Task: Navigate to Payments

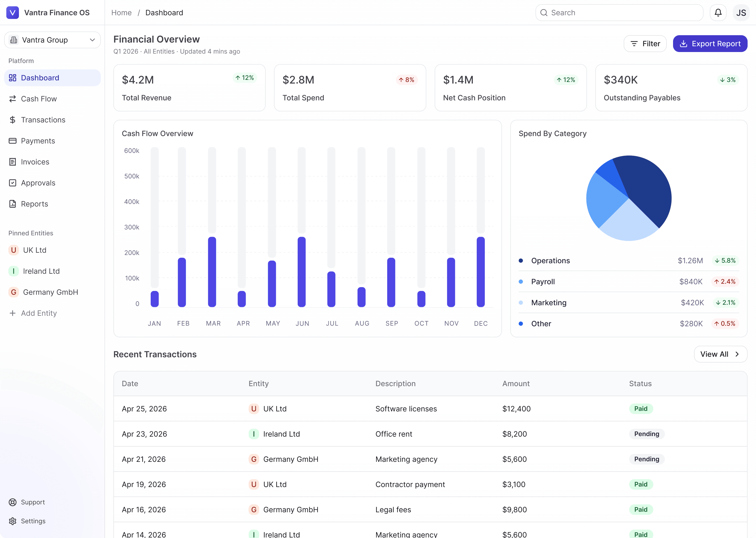Action: (x=52, y=141)
